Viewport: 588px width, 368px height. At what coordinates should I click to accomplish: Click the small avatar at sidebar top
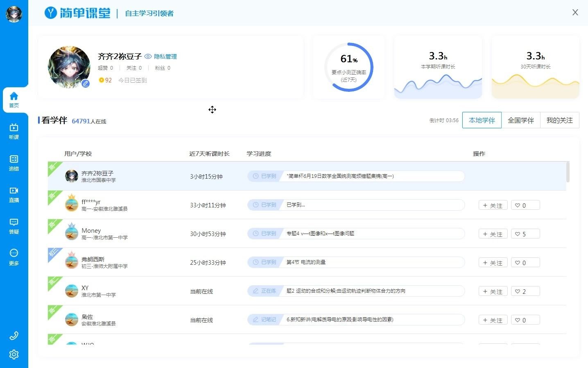click(14, 14)
